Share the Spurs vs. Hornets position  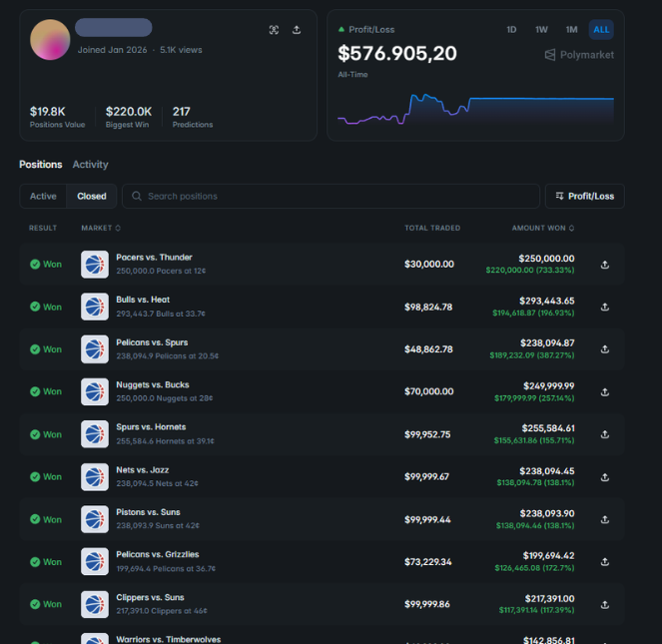(x=604, y=434)
